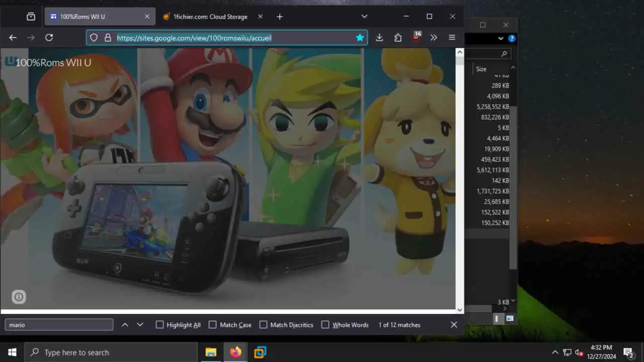Image resolution: width=644 pixels, height=362 pixels.
Task: Open Firefox from the taskbar
Action: click(235, 352)
